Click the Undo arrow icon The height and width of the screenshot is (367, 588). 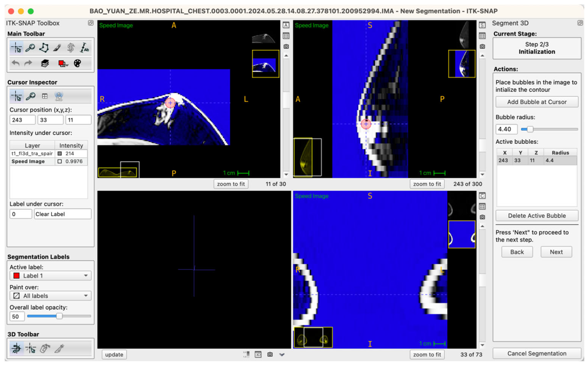coord(15,63)
